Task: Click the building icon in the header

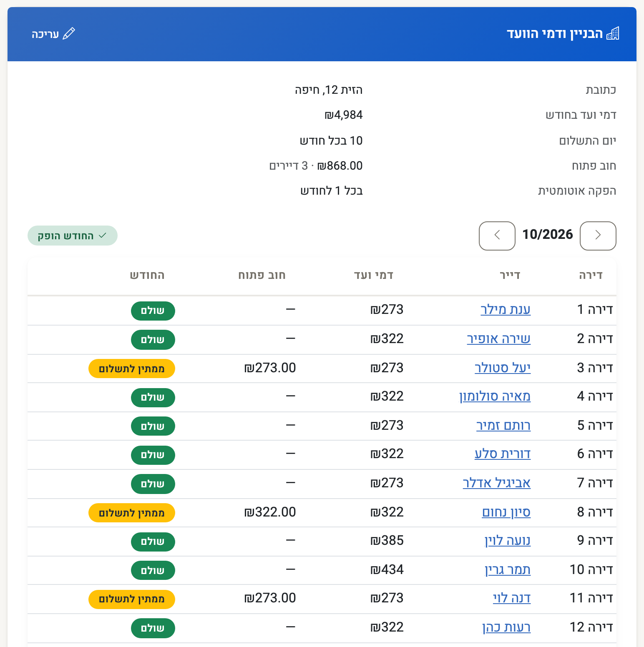Action: click(613, 33)
